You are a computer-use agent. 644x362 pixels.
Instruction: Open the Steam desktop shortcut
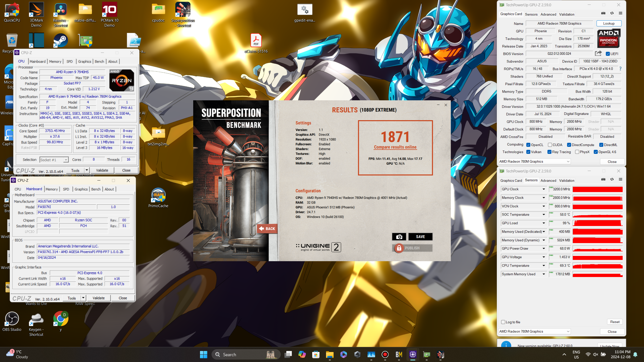pyautogui.click(x=61, y=40)
